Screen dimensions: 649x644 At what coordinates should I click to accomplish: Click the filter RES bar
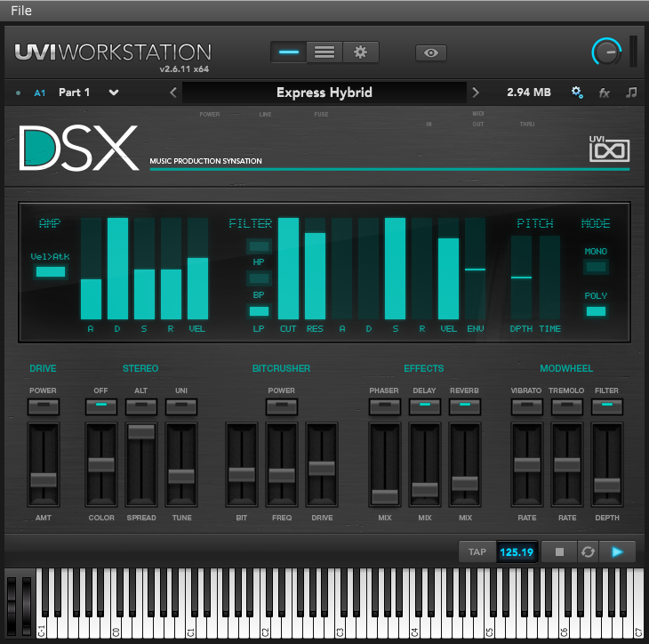click(x=315, y=269)
